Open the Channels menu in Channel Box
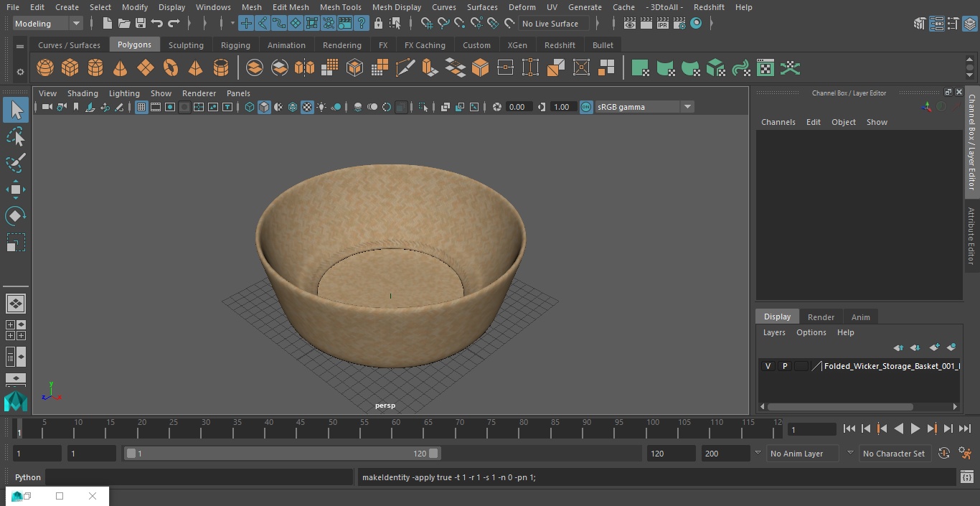This screenshot has width=980, height=506. click(x=778, y=122)
